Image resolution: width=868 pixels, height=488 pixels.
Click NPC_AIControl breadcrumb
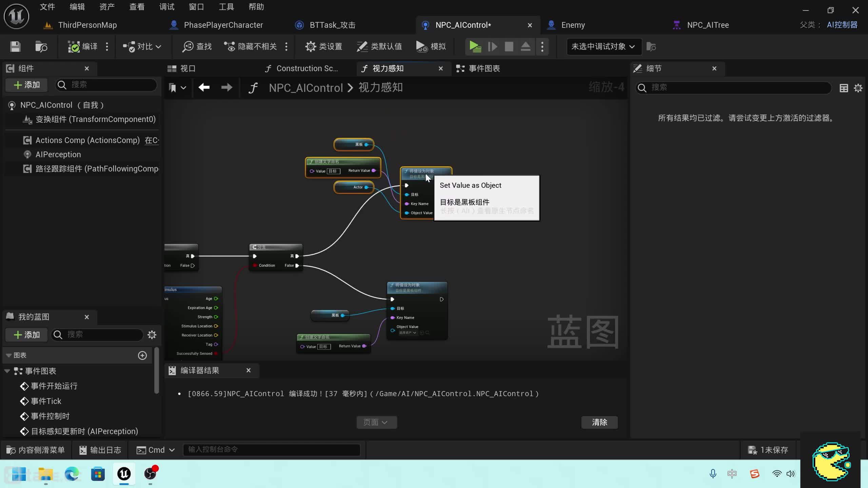306,88
